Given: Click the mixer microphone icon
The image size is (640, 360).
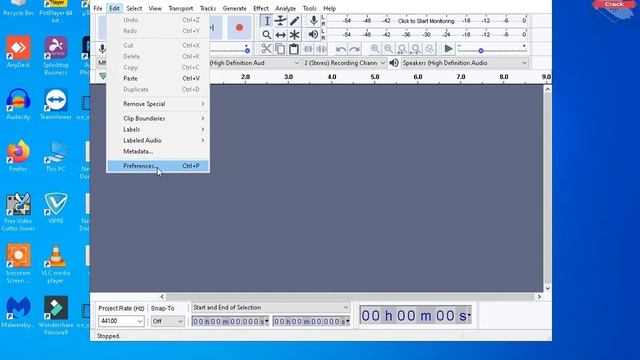Looking at the screenshot, I should [102, 49].
